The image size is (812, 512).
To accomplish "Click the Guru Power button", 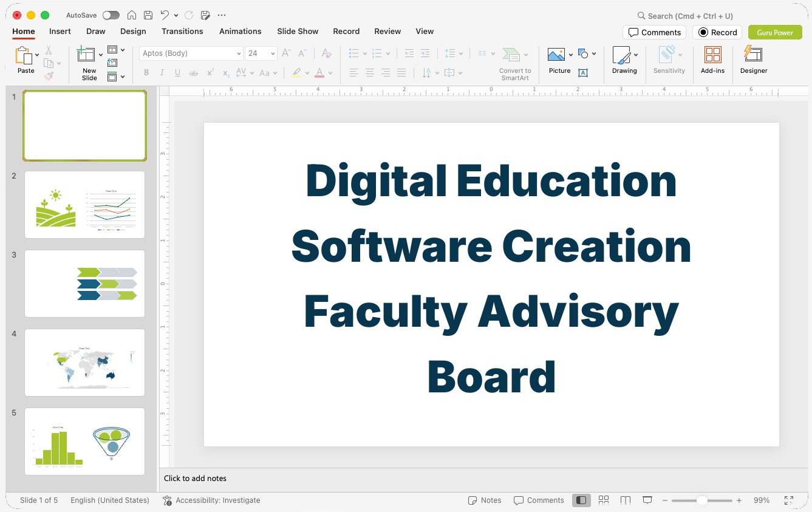I will 775,32.
